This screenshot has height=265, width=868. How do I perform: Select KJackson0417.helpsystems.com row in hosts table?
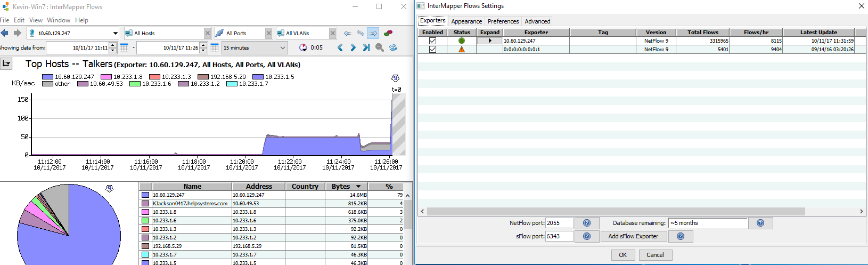(272, 203)
